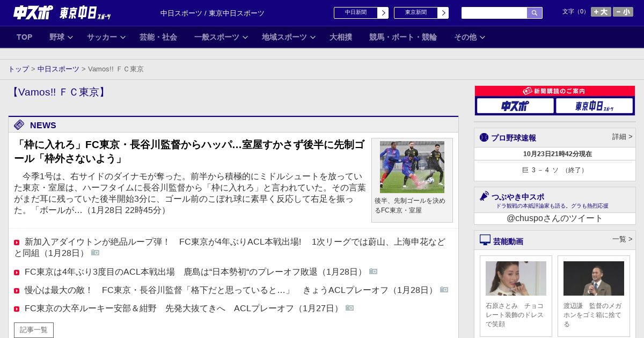The image size is (644, 338).
Task: Click 中日スポーツ breadcrumb link
Action: (x=58, y=69)
